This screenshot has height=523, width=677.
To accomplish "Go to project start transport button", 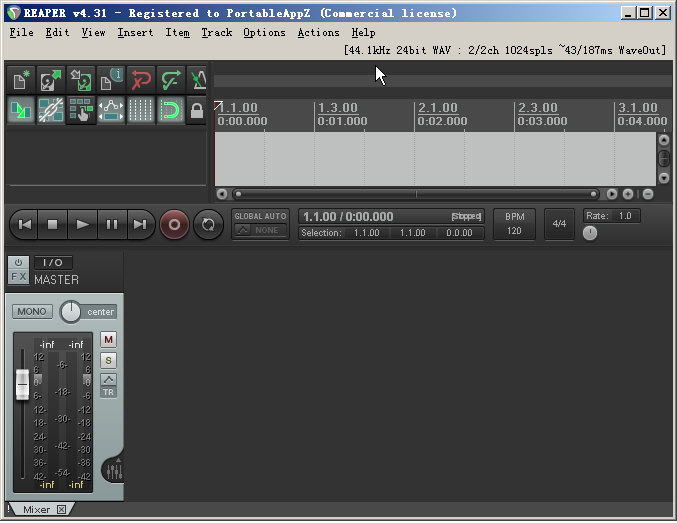I will tap(24, 225).
